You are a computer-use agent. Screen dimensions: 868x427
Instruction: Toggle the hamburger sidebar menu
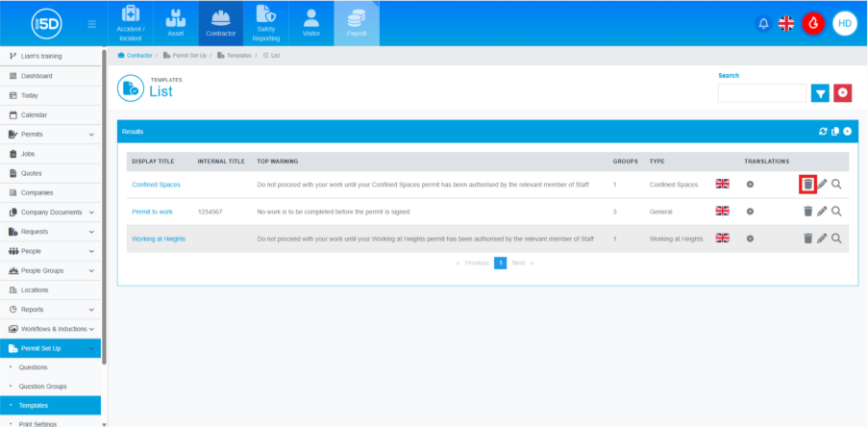[x=91, y=23]
